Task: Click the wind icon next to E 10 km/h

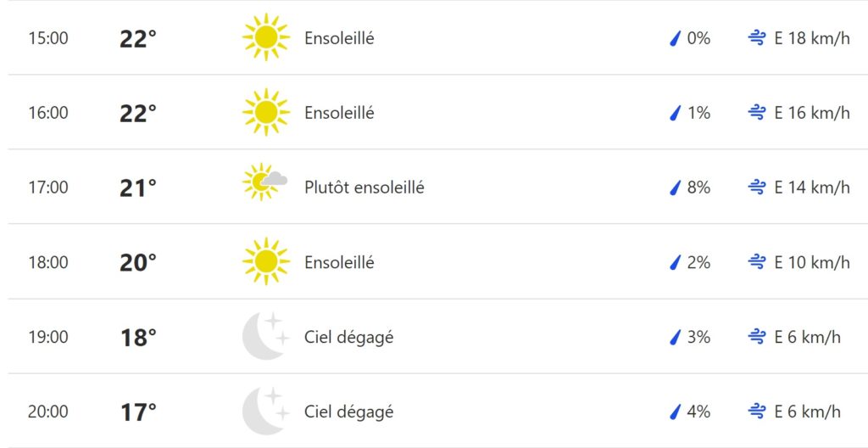Action: [x=757, y=262]
